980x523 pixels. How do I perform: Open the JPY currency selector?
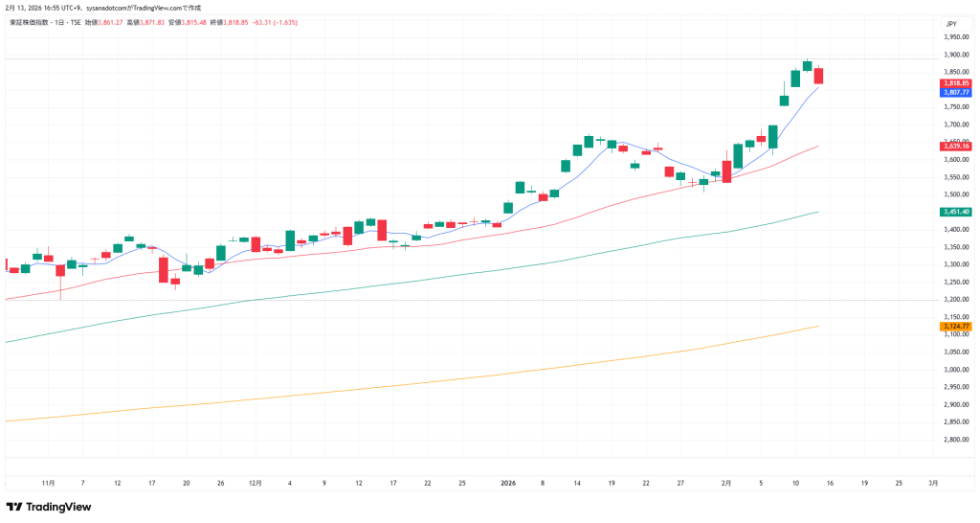[x=951, y=23]
